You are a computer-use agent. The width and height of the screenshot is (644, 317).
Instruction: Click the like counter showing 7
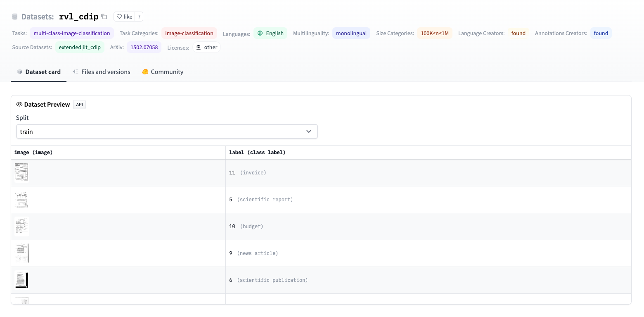pos(139,16)
